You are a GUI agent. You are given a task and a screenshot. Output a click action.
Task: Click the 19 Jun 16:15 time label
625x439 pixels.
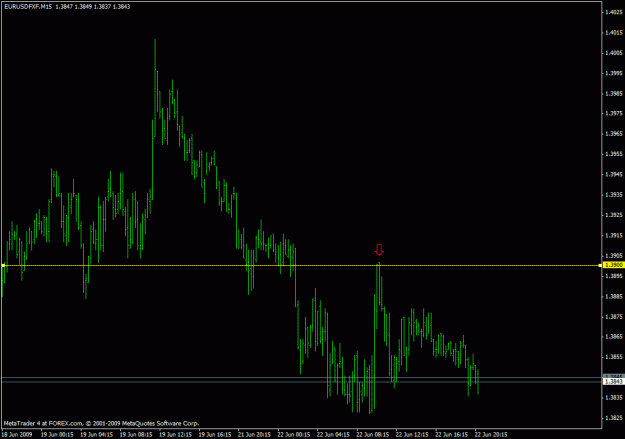click(215, 434)
